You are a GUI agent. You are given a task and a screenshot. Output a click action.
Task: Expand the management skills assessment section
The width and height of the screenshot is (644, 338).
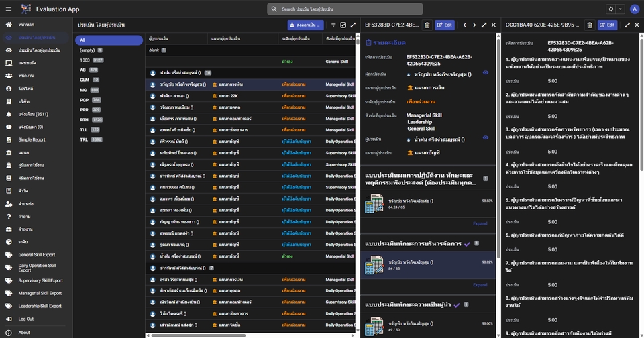[480, 284]
